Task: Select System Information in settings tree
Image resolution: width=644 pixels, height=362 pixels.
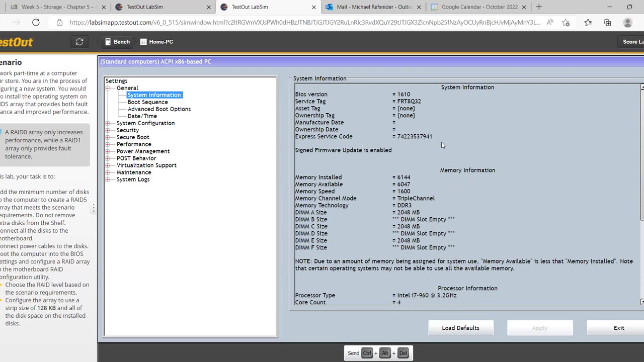Action: (154, 95)
